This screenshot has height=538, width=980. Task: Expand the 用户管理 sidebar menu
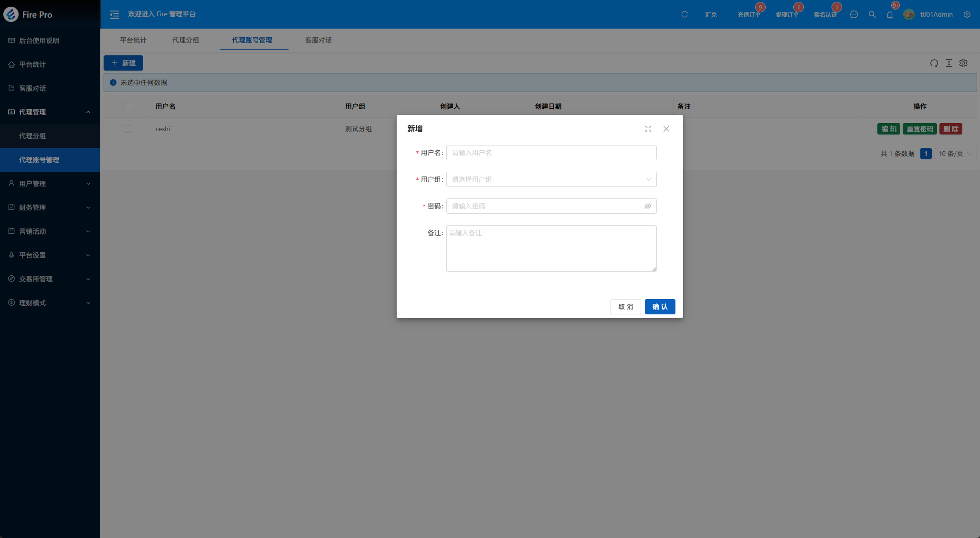click(50, 184)
